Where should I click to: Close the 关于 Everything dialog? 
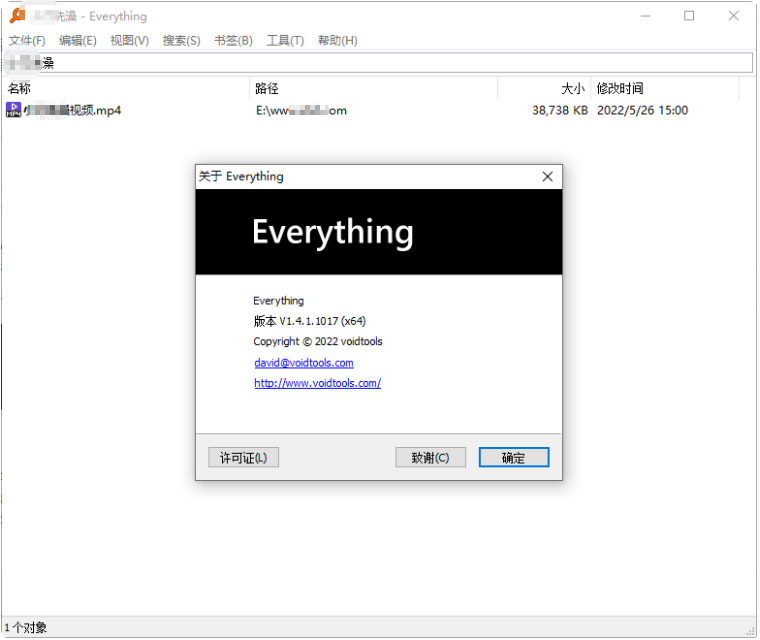point(548,177)
